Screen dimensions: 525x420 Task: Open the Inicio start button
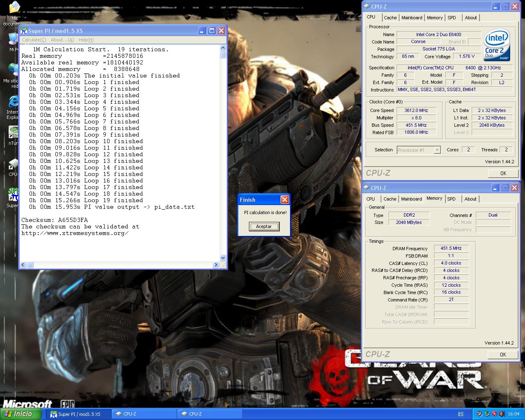pyautogui.click(x=21, y=414)
